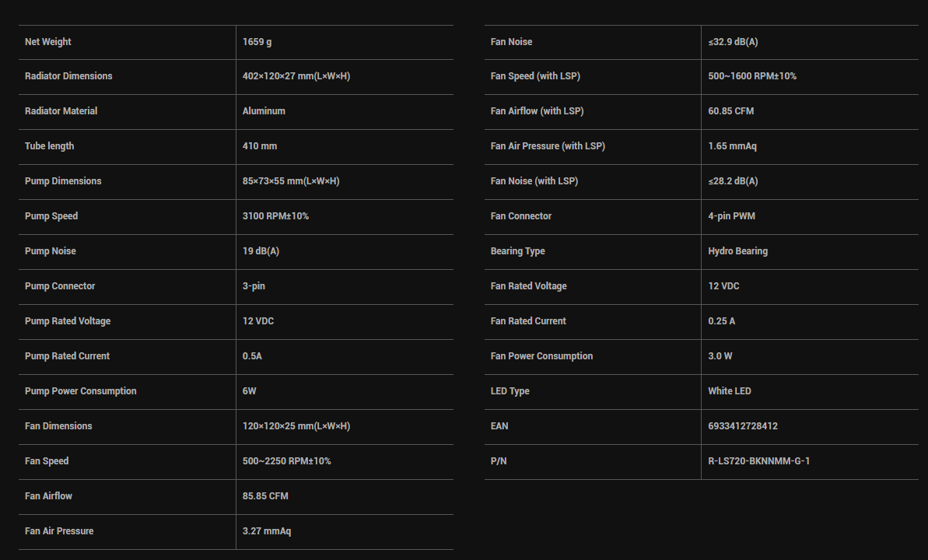Click the Fan Speed (with LSP) label

[535, 76]
